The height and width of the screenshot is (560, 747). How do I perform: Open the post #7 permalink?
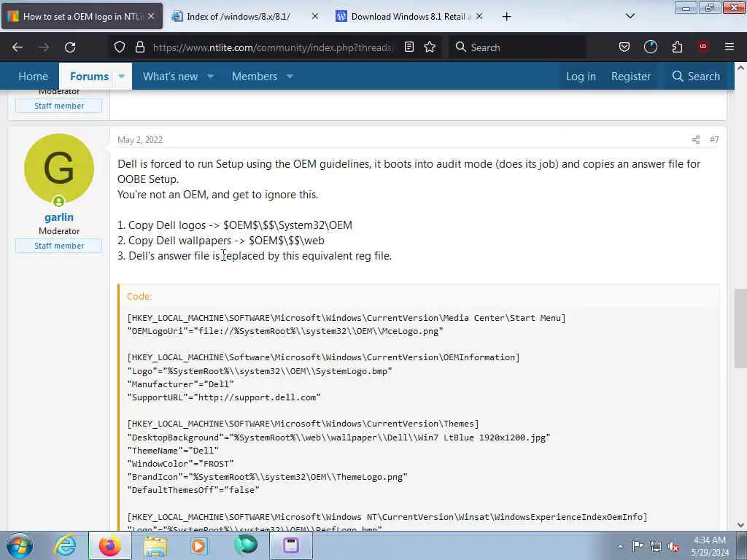coord(714,139)
